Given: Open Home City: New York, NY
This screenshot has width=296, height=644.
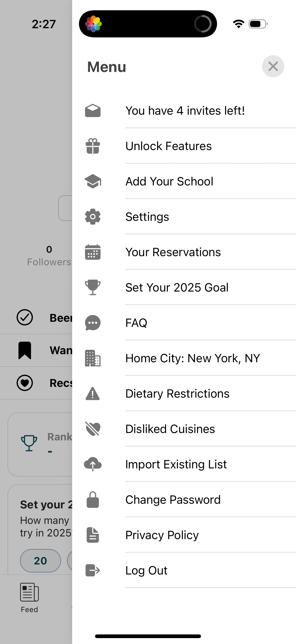Looking at the screenshot, I should tap(192, 358).
